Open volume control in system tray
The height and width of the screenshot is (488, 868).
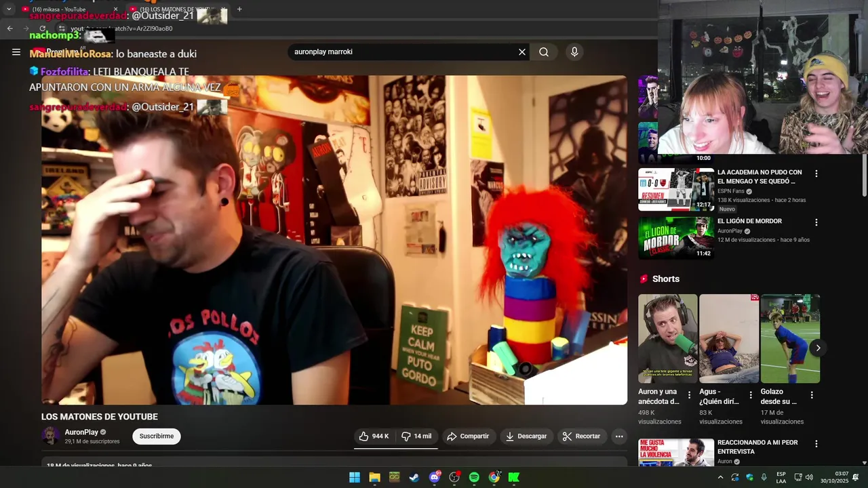coord(808,477)
